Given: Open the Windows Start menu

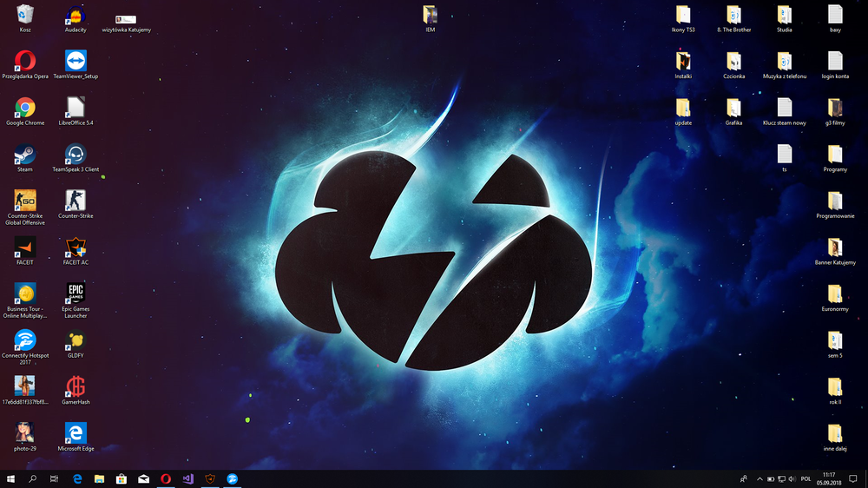Looking at the screenshot, I should 10,478.
